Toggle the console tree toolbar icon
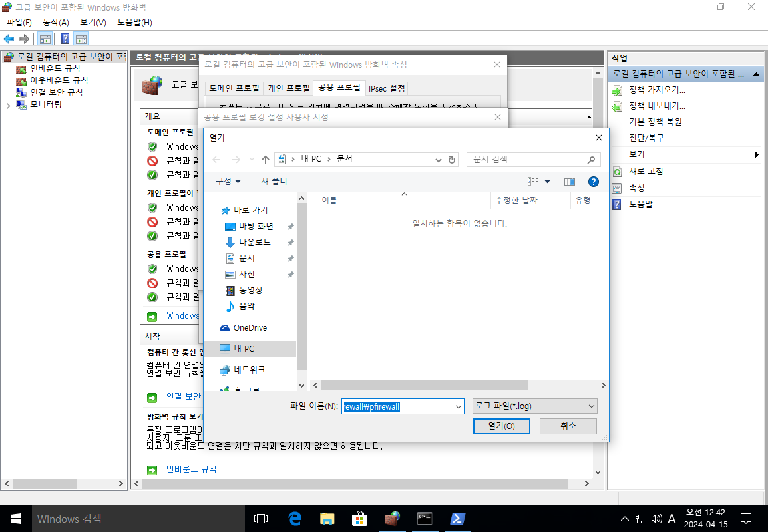 [x=45, y=39]
